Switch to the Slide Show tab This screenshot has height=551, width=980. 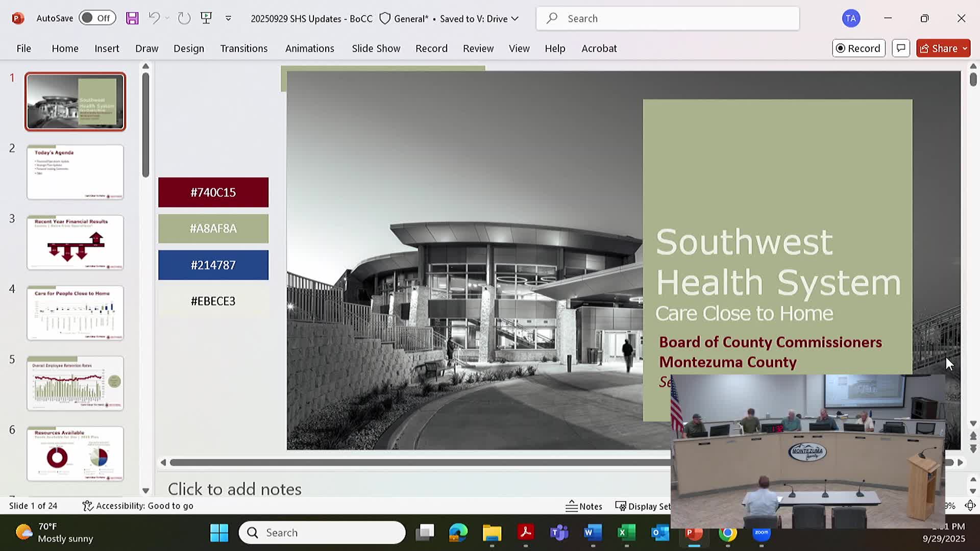click(x=376, y=48)
